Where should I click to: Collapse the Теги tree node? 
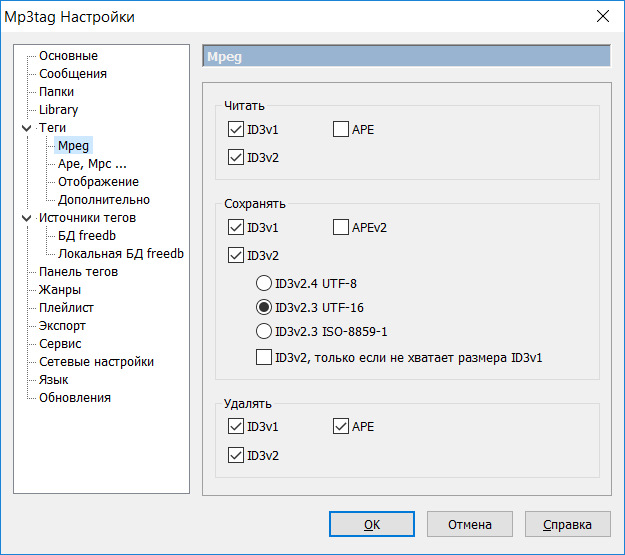[26, 128]
